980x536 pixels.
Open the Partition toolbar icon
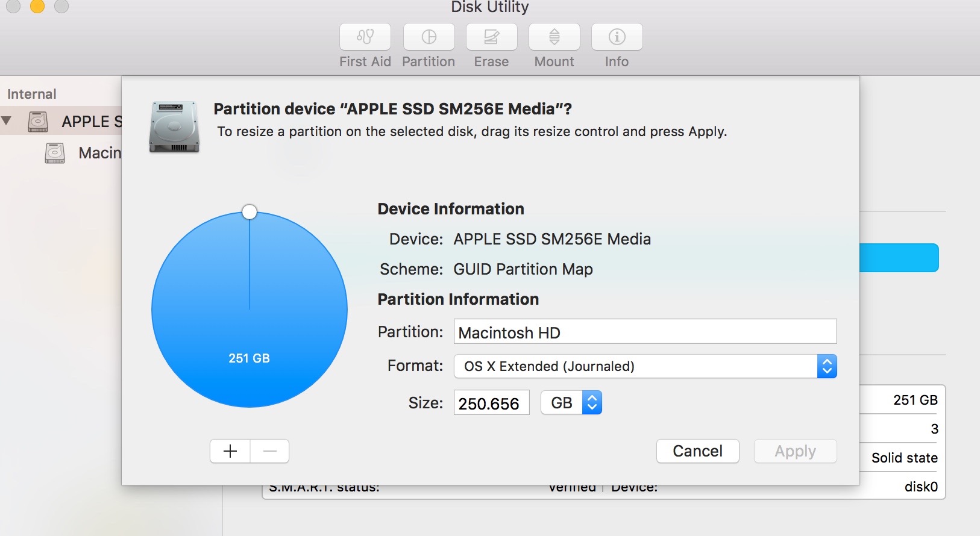click(429, 37)
